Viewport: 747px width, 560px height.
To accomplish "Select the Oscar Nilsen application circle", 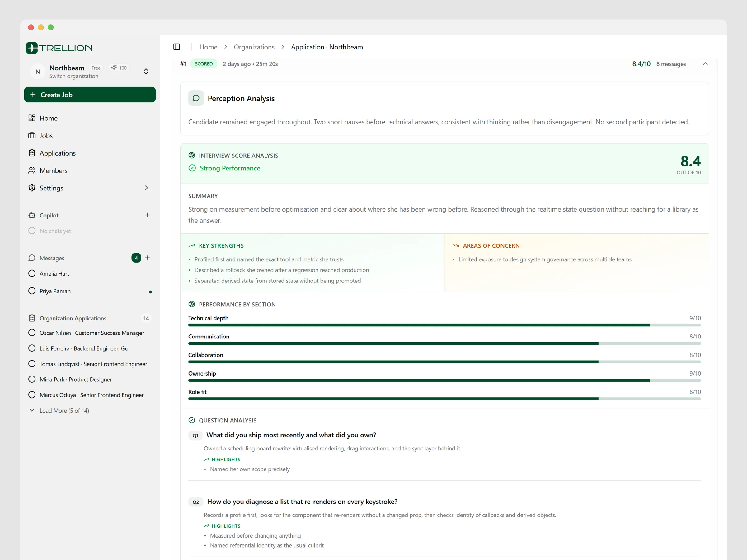I will 32,333.
